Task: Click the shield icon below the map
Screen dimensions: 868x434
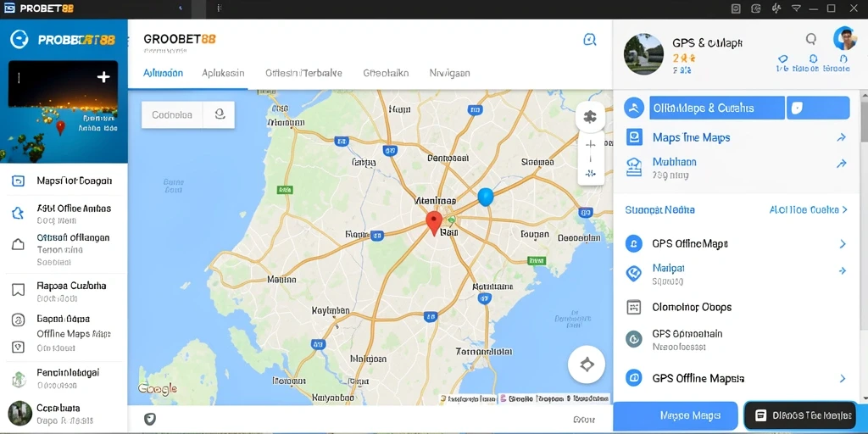Action: point(149,419)
